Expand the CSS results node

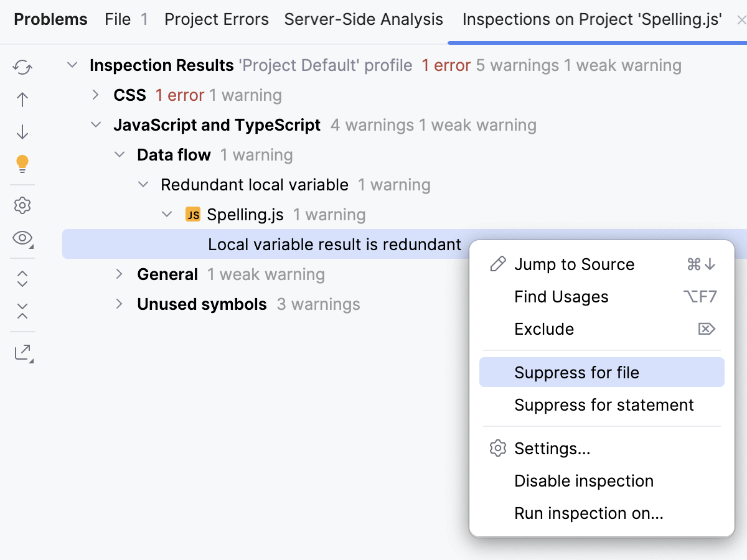95,95
